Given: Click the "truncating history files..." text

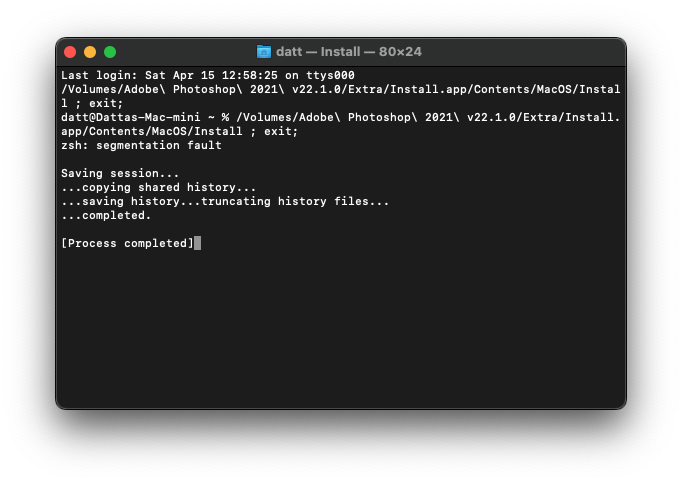Looking at the screenshot, I should [x=300, y=201].
